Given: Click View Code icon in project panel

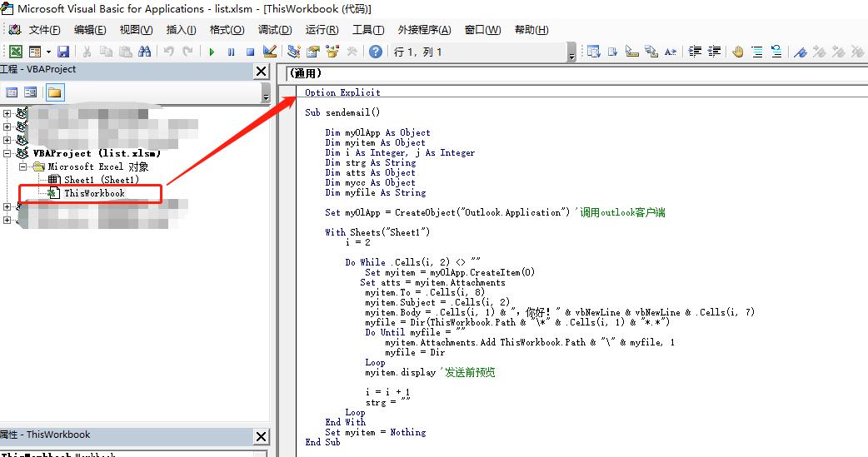Looking at the screenshot, I should point(12,92).
